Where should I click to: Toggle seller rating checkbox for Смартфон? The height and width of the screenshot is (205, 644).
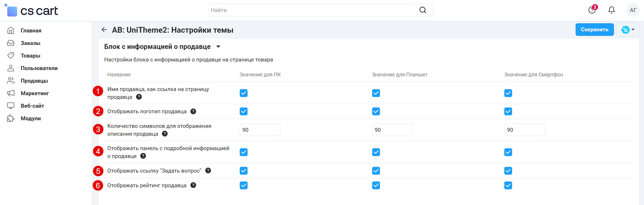pyautogui.click(x=508, y=185)
